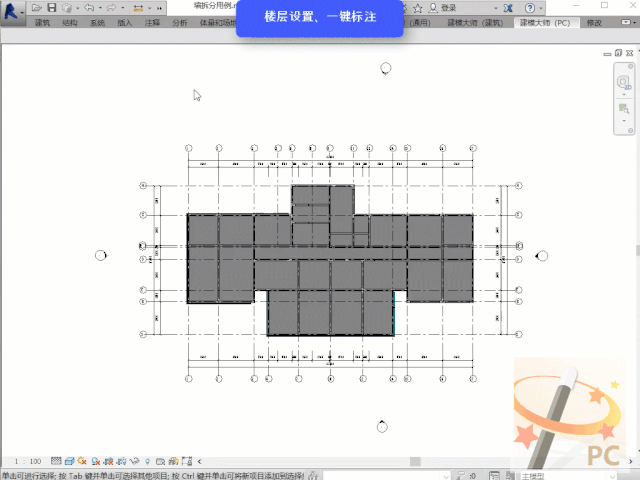Open the worksets combo box in status bar
Screen dimensions: 640x480
point(387,476)
